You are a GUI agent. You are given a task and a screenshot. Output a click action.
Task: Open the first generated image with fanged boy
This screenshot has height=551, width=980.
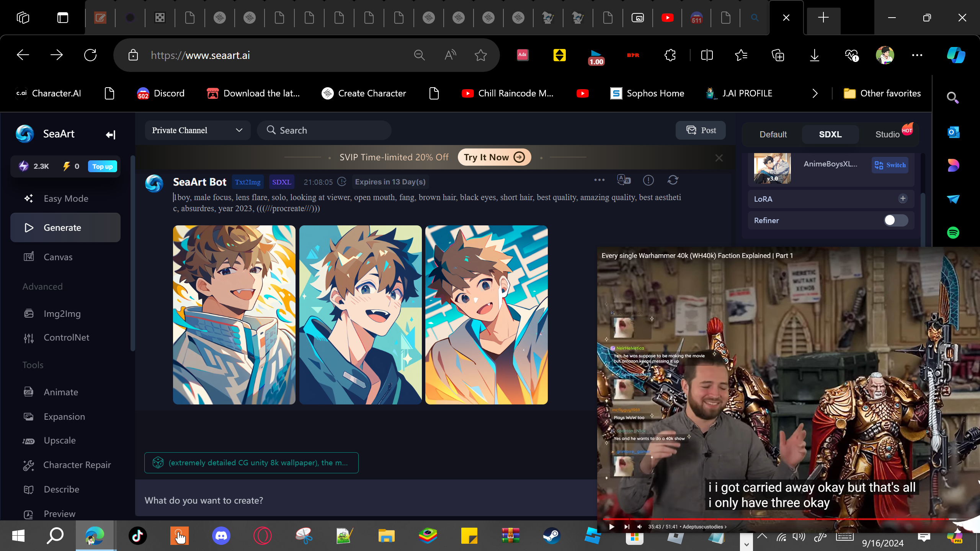point(234,315)
